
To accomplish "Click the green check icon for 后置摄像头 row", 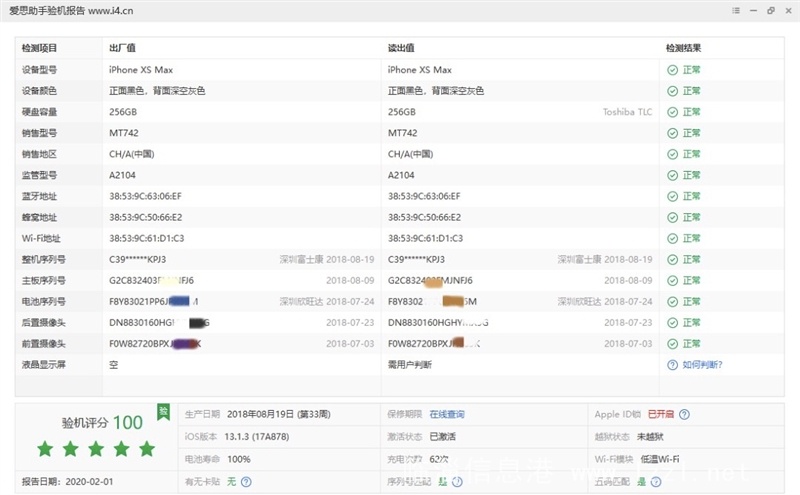I will click(672, 323).
